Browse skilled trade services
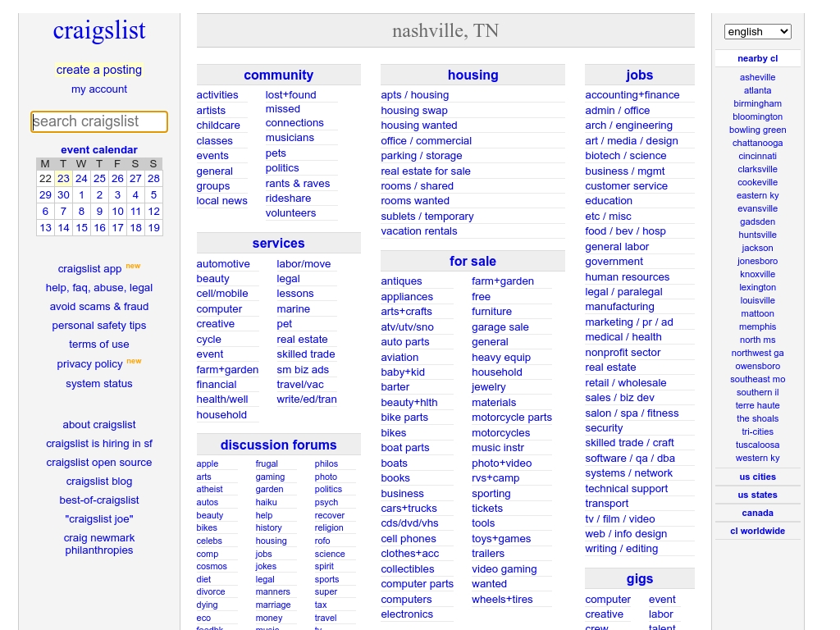The height and width of the screenshot is (630, 840). [x=306, y=354]
